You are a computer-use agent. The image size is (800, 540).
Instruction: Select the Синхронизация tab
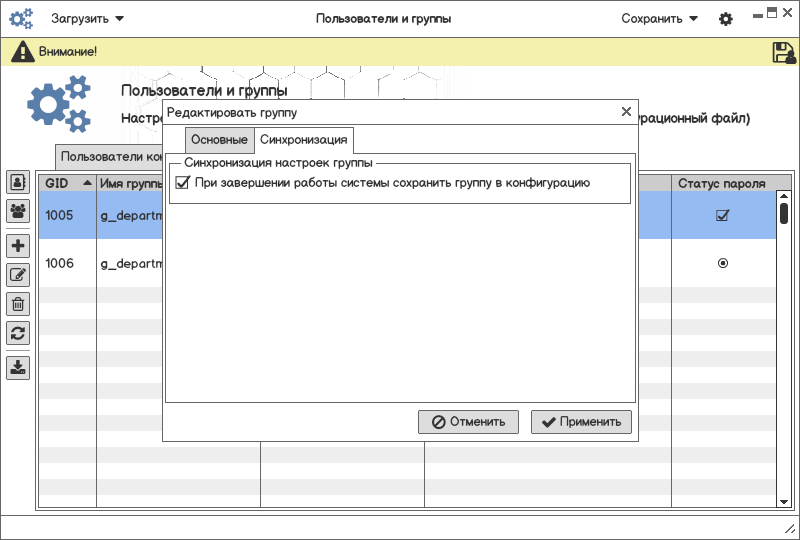click(x=303, y=140)
